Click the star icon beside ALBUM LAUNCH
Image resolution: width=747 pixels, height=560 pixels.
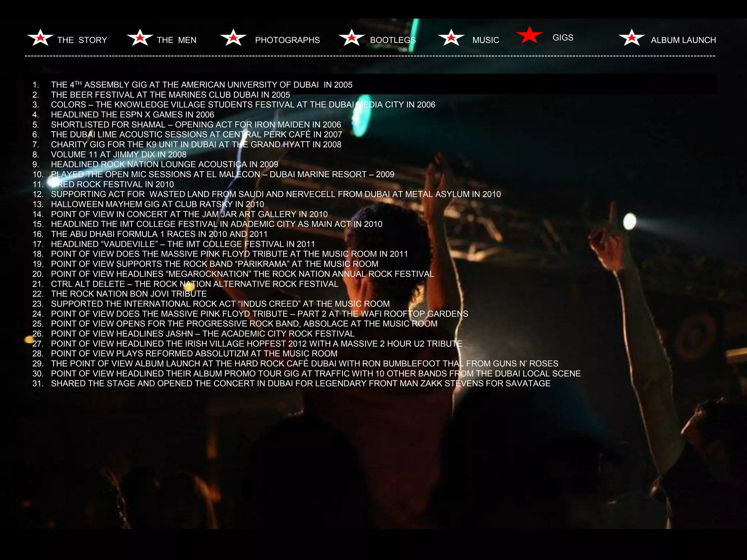632,38
